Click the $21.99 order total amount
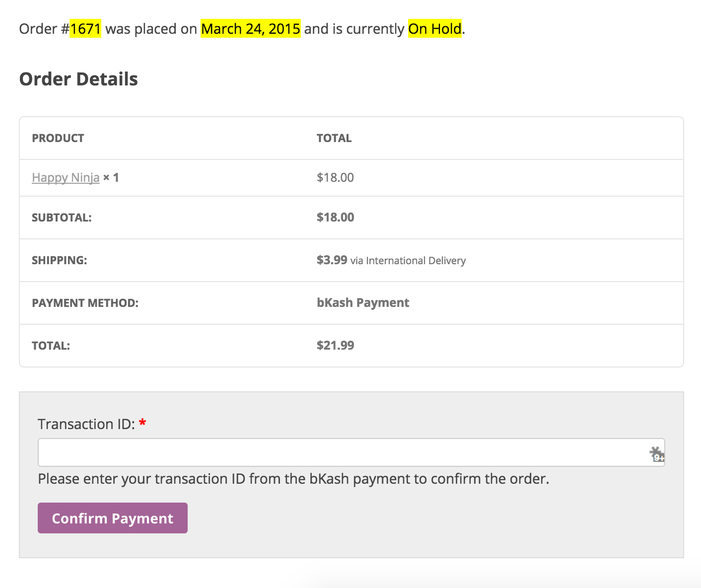Image resolution: width=701 pixels, height=588 pixels. (x=336, y=345)
